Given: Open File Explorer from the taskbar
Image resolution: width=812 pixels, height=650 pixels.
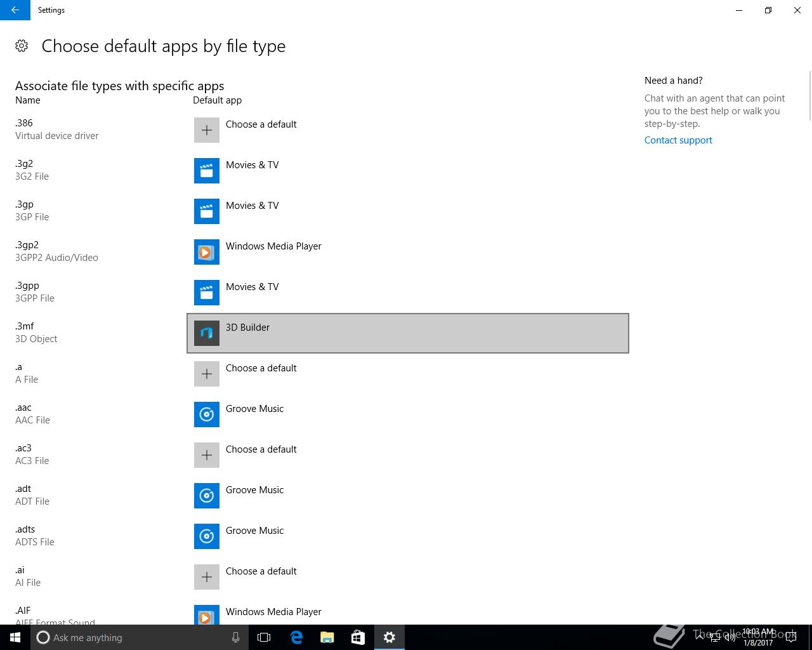Looking at the screenshot, I should click(327, 637).
